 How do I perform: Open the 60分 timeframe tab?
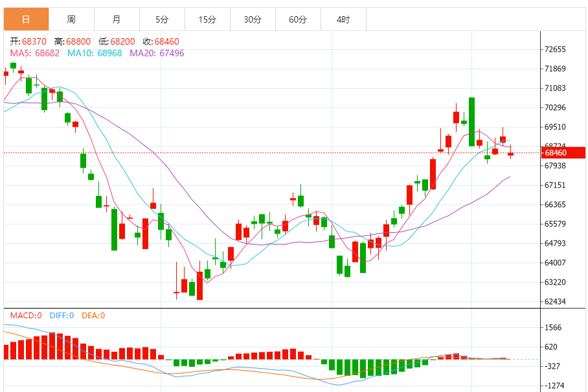coord(298,19)
